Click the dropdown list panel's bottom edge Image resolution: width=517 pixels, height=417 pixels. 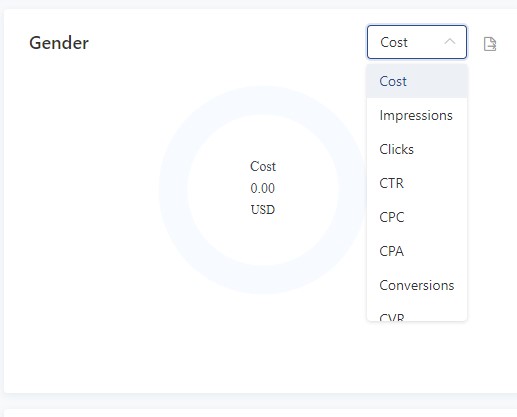pos(417,321)
